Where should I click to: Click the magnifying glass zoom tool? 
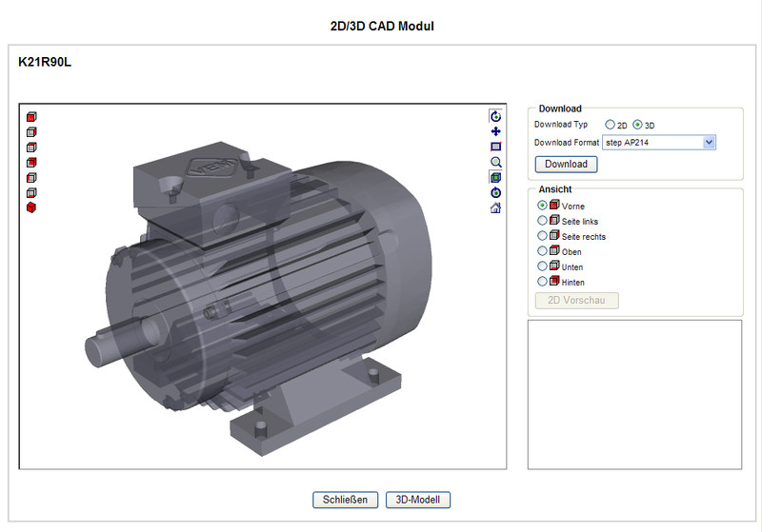(x=495, y=162)
